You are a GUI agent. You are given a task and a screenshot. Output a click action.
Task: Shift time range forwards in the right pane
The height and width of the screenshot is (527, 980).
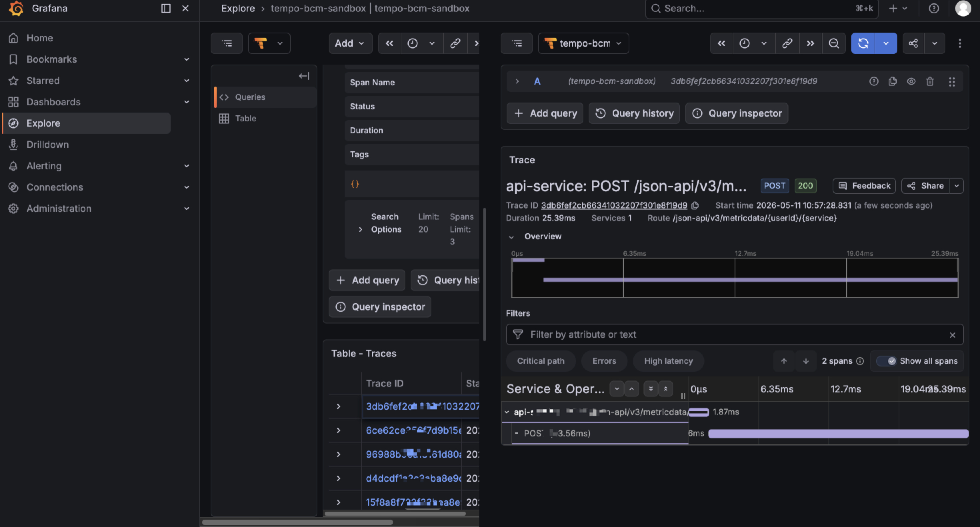tap(811, 43)
